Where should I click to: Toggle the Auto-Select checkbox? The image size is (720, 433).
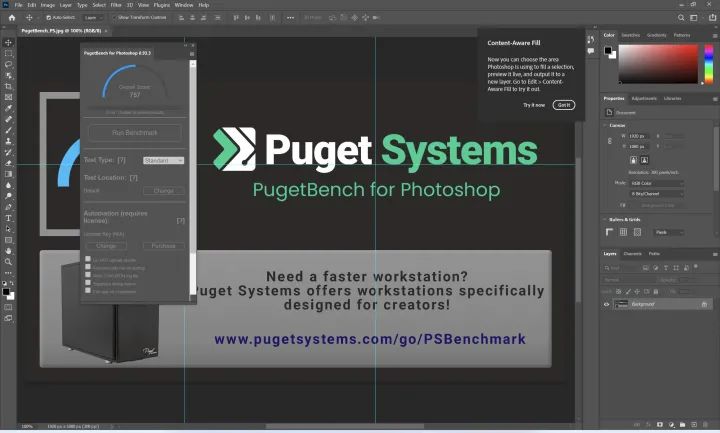(x=48, y=17)
